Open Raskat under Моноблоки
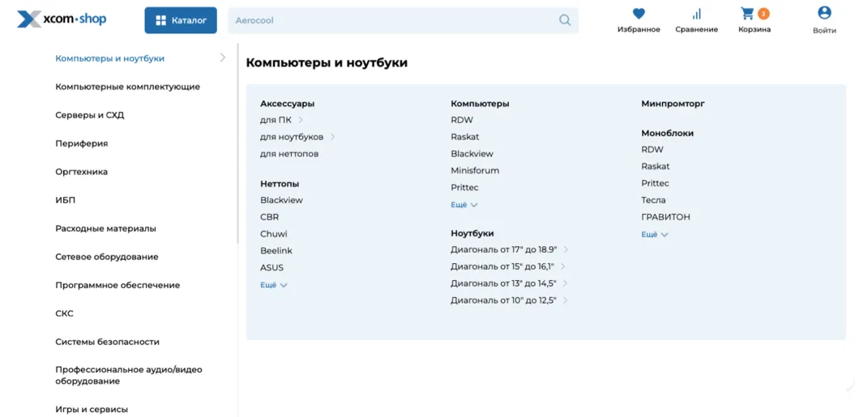This screenshot has height=417, width=868. click(656, 166)
